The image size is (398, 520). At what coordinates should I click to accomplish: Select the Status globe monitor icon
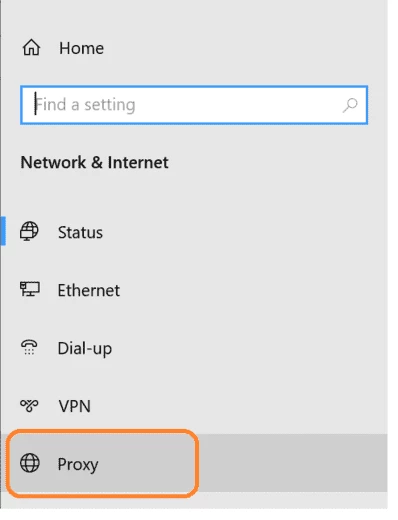pos(29,231)
